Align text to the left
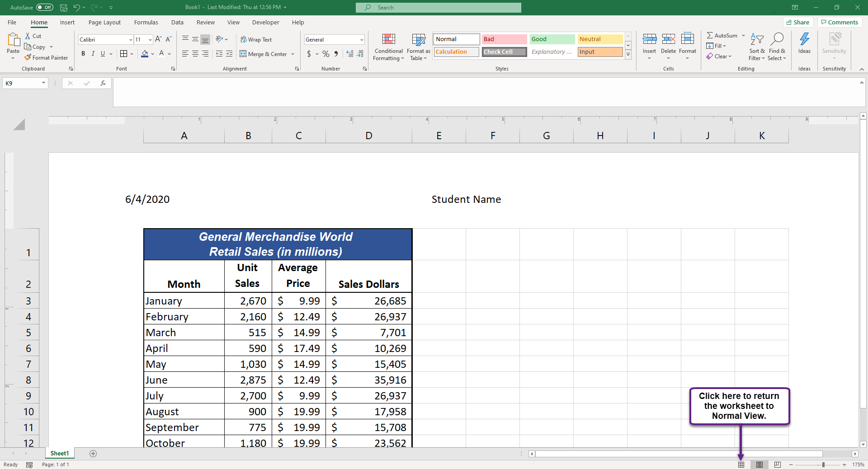The image size is (868, 469). tap(185, 53)
